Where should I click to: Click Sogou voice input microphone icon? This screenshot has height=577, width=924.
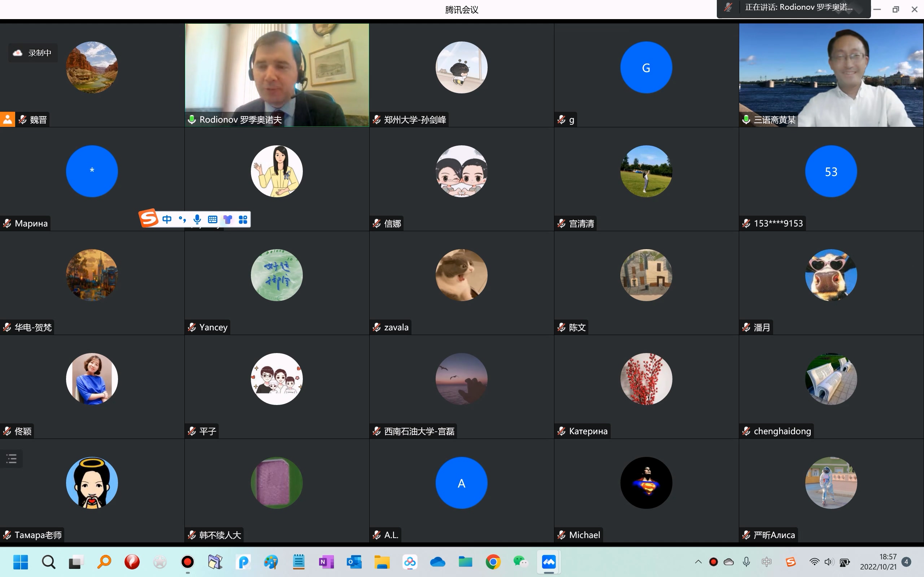pos(197,219)
